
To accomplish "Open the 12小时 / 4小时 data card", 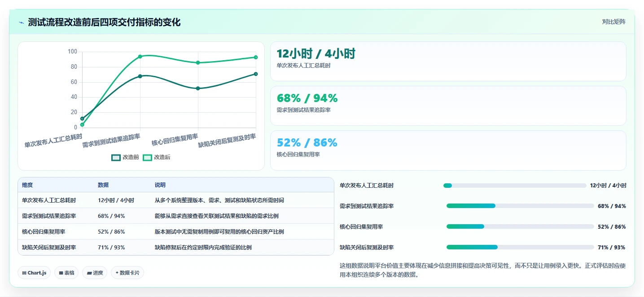I will (448, 62).
